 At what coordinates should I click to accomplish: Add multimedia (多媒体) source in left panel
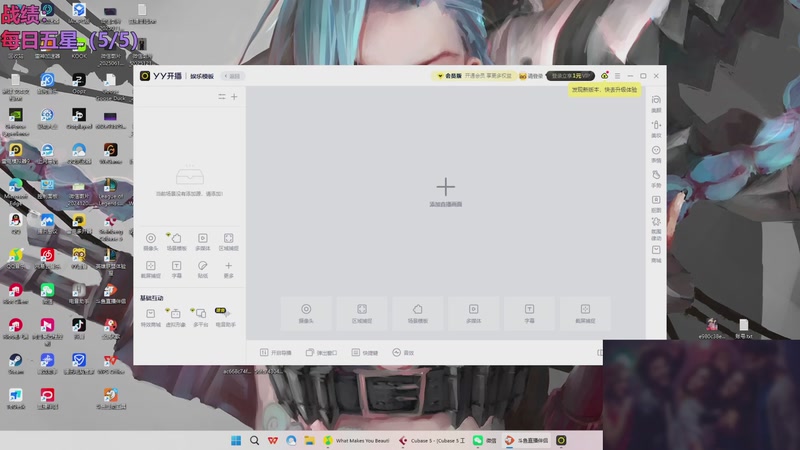click(x=203, y=242)
